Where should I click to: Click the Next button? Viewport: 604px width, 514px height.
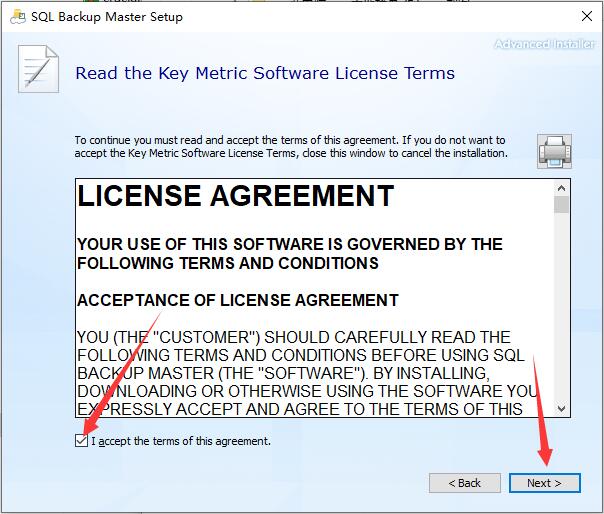click(544, 483)
